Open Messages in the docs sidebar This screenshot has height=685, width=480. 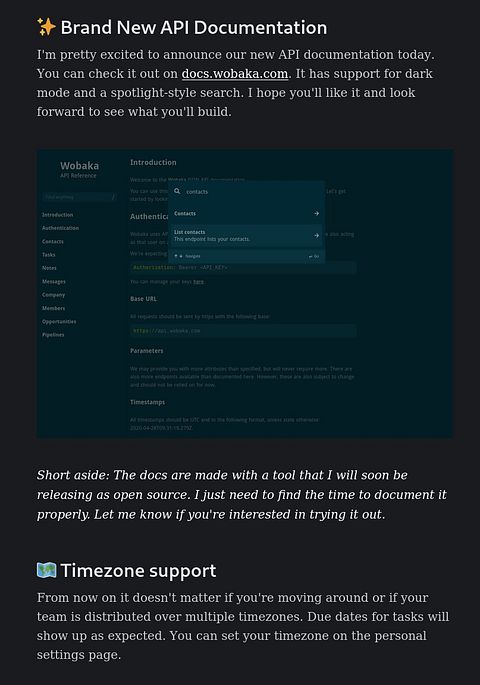pos(54,281)
